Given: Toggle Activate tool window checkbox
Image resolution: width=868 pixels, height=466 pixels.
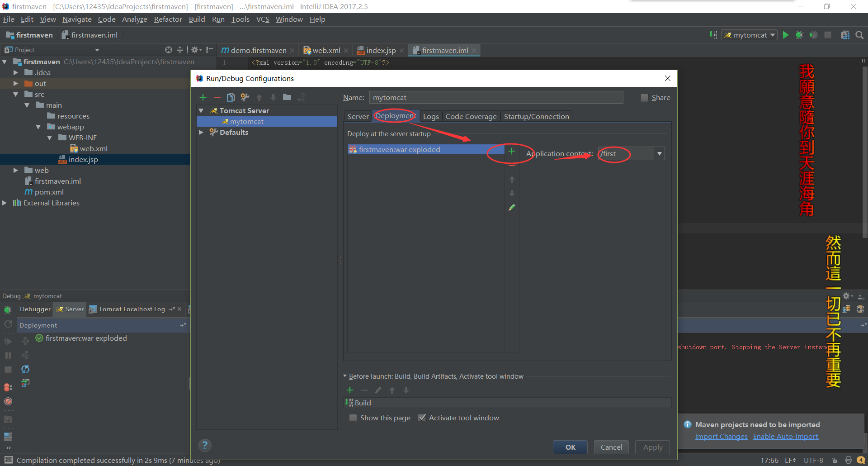Looking at the screenshot, I should click(422, 418).
